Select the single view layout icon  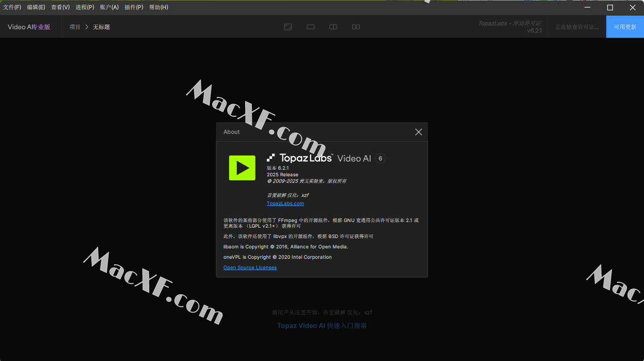[x=288, y=27]
